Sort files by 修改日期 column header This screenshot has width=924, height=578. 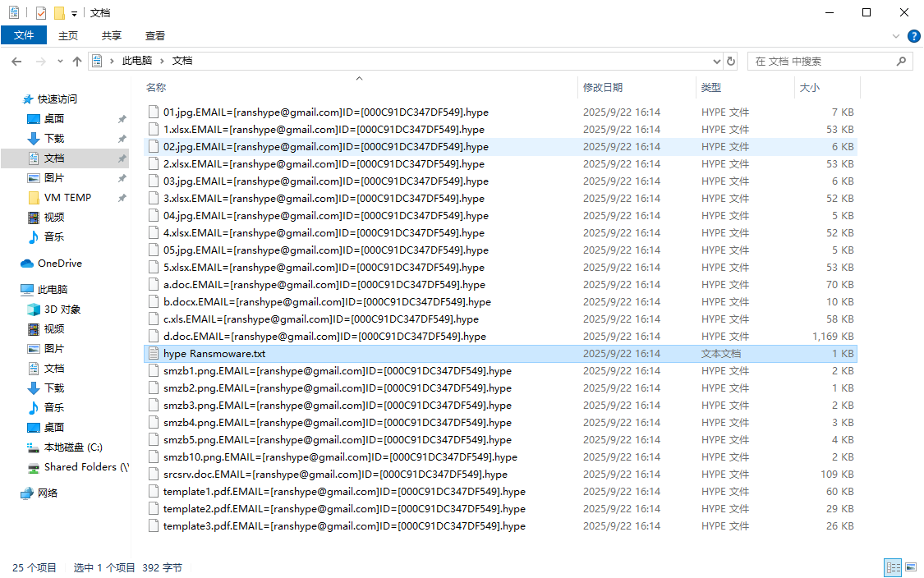pos(603,87)
